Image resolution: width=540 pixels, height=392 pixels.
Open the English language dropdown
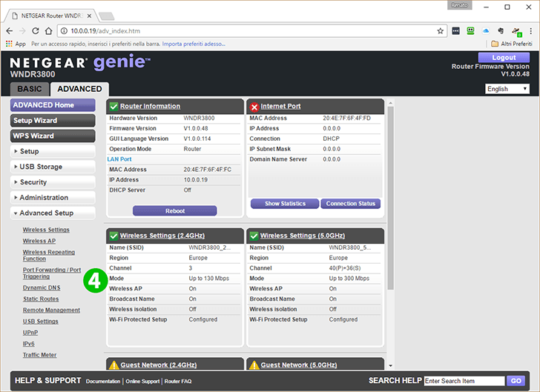pos(507,89)
